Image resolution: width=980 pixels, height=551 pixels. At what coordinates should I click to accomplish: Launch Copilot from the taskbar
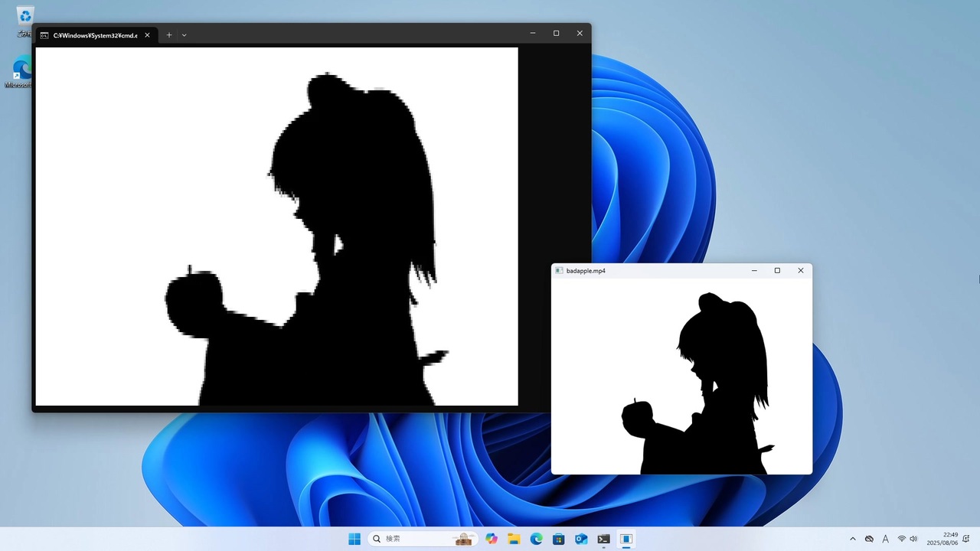(x=492, y=539)
